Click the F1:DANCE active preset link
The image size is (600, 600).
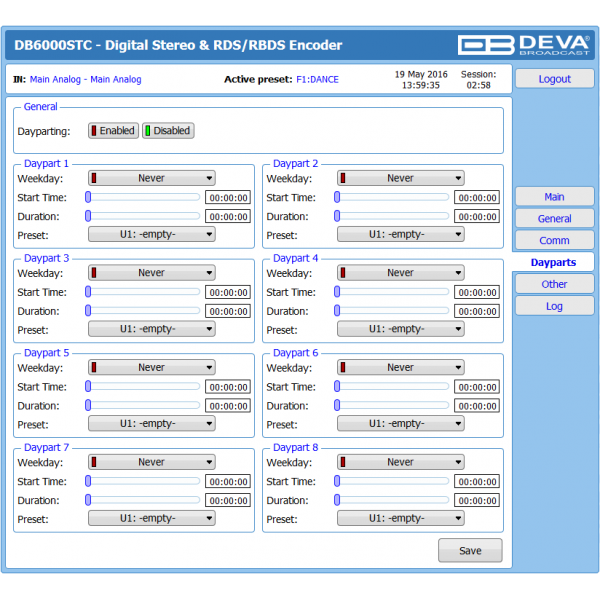317,80
